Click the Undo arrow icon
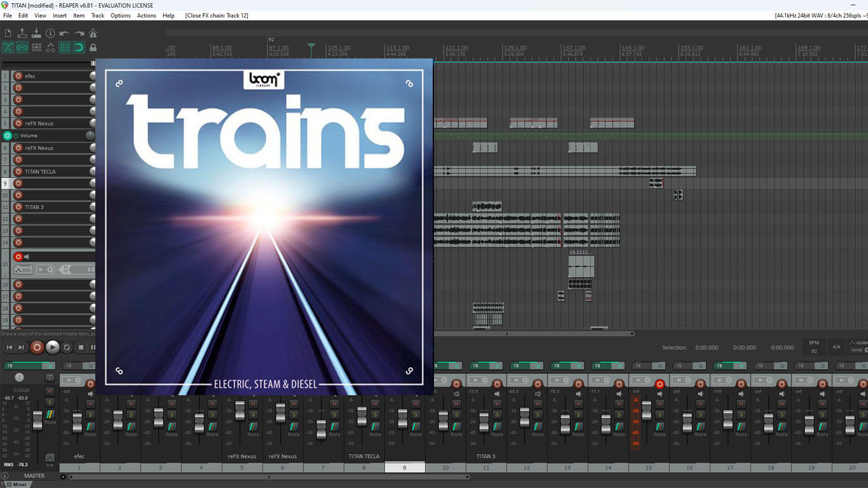Viewport: 868px width, 488px height. [x=64, y=33]
